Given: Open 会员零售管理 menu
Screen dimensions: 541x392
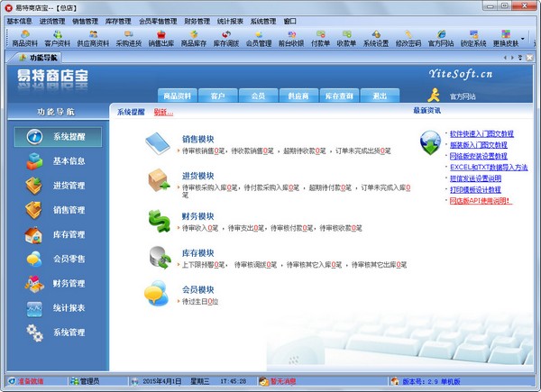Looking at the screenshot, I should [158, 22].
